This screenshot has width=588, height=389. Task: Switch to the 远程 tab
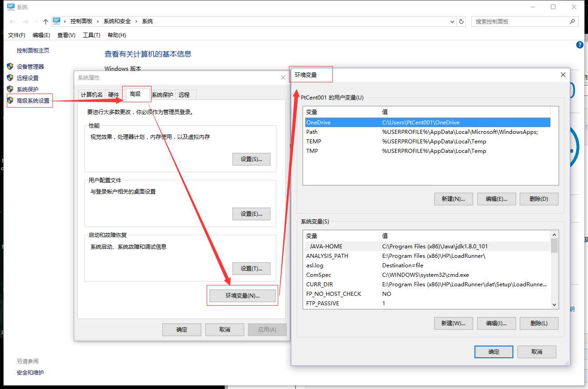184,95
